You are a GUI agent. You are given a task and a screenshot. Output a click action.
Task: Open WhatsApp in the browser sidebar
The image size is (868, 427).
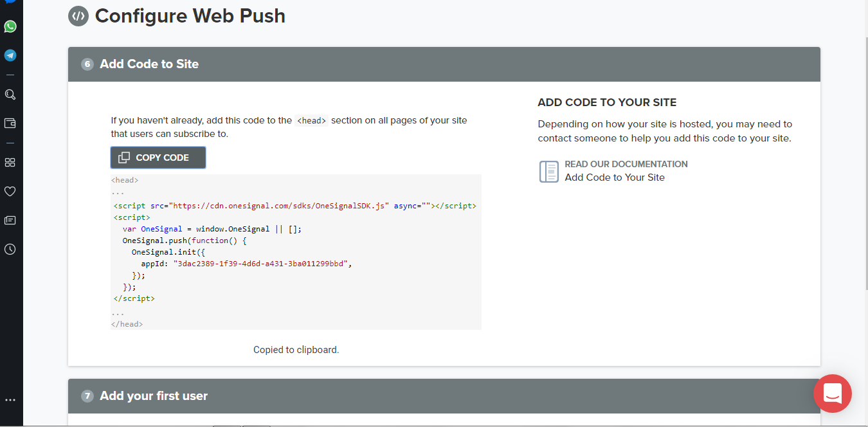pos(10,26)
